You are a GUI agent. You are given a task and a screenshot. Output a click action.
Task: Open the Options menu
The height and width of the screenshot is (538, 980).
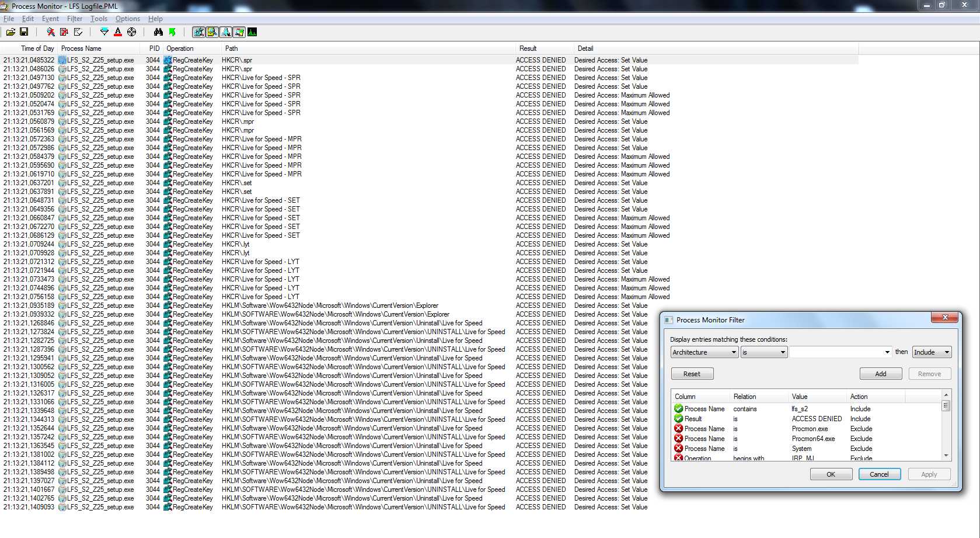(x=128, y=19)
